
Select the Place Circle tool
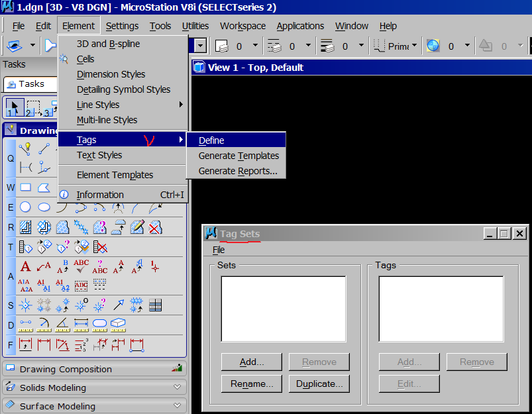pos(25,207)
